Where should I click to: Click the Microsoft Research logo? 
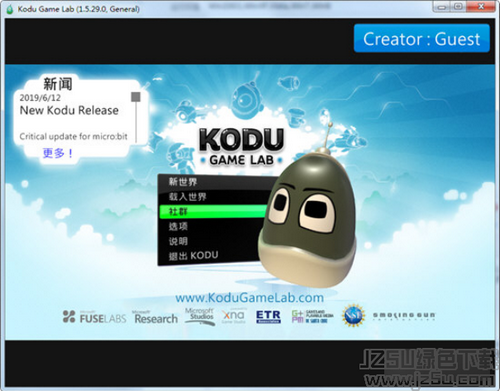pyautogui.click(x=155, y=317)
